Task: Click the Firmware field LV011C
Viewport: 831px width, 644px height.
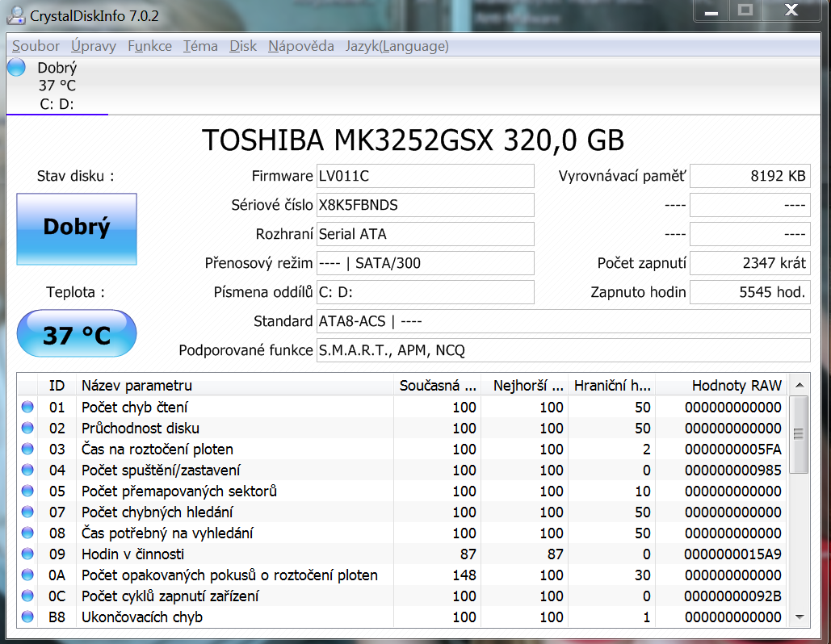Action: pyautogui.click(x=425, y=176)
